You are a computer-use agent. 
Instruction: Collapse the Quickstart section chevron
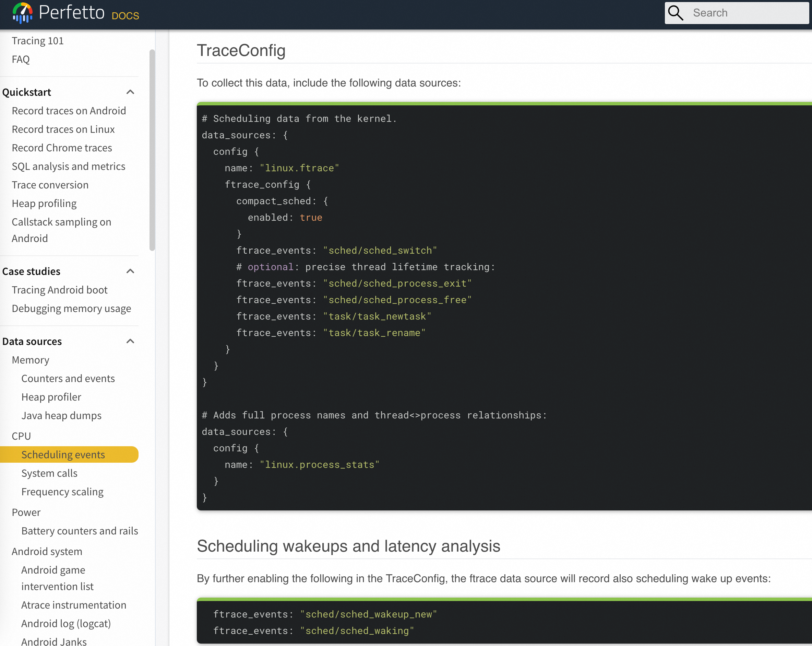(x=130, y=92)
